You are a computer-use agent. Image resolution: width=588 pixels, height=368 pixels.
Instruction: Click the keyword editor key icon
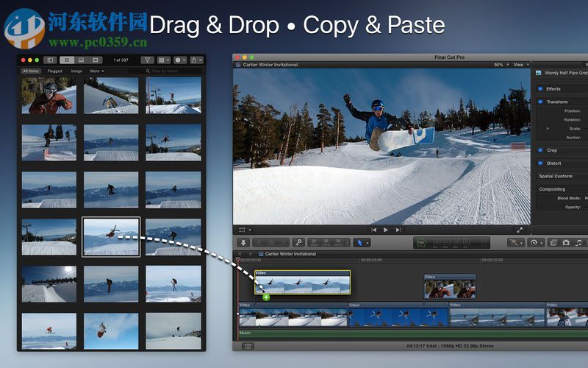point(298,243)
